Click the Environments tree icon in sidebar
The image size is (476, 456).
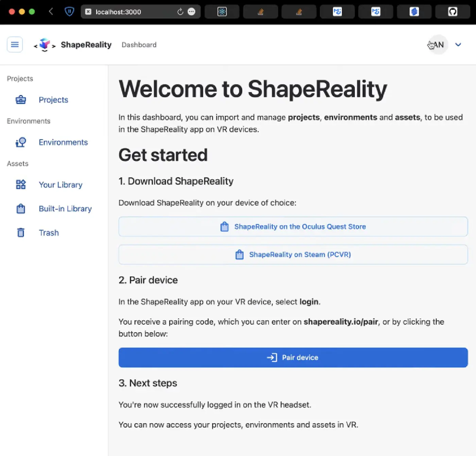21,142
